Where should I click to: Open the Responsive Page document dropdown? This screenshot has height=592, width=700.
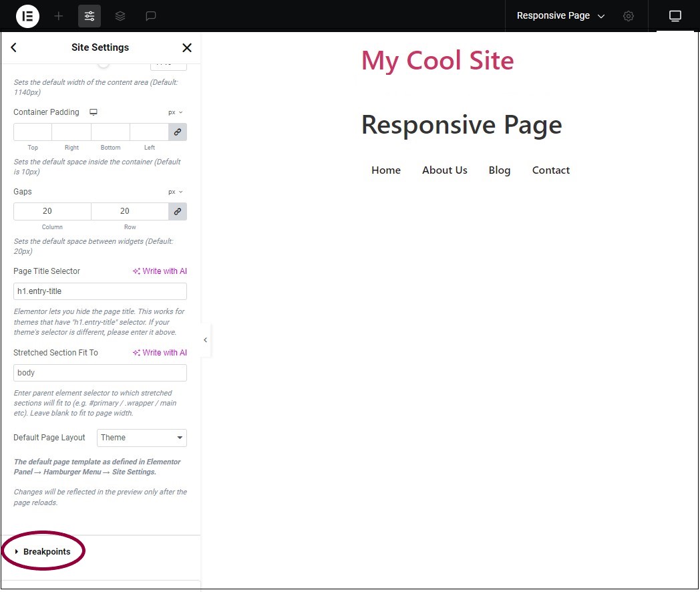tap(560, 16)
